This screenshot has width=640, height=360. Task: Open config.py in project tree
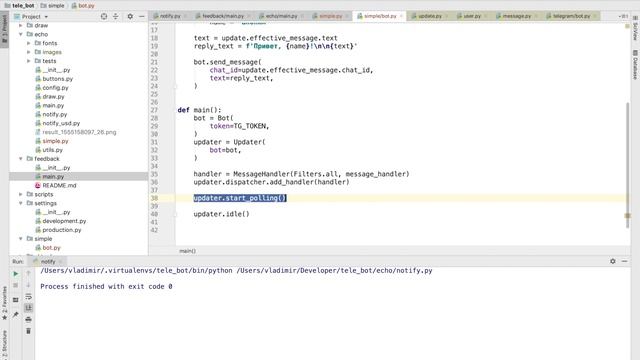pyautogui.click(x=56, y=88)
